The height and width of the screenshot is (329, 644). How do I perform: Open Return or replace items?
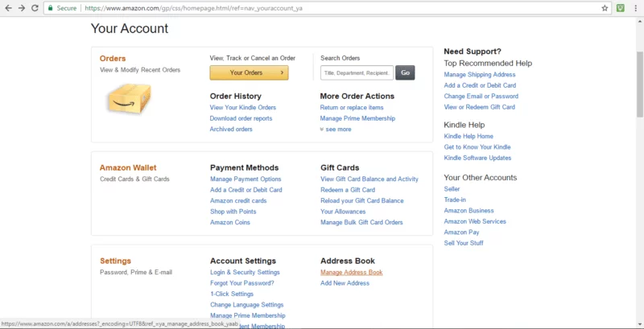pyautogui.click(x=352, y=108)
